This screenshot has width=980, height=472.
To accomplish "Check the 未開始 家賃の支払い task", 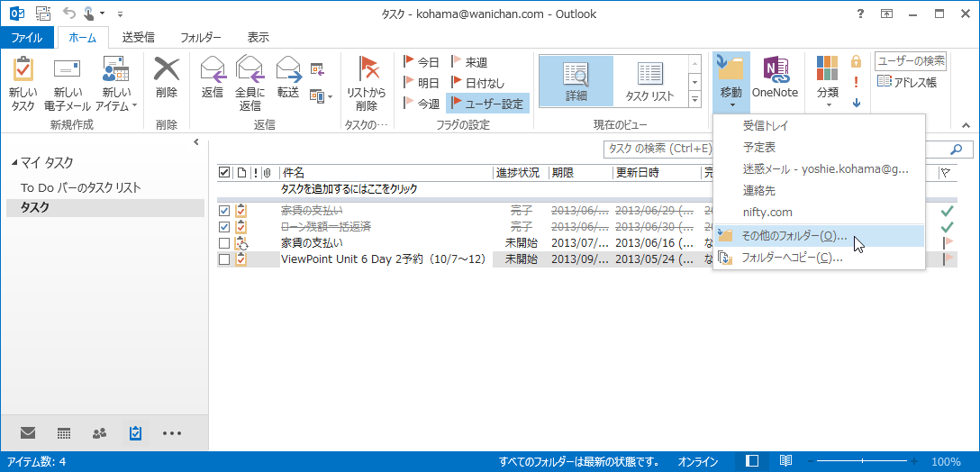I will pos(224,243).
